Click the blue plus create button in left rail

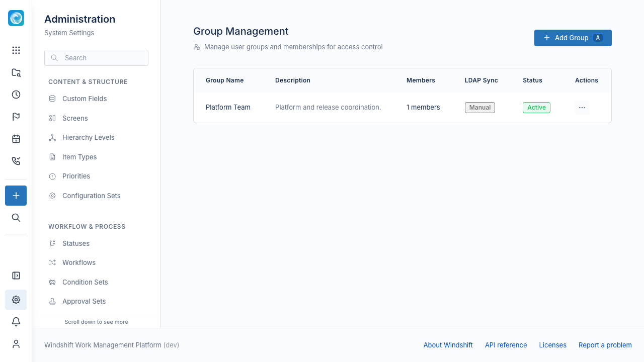tap(16, 196)
